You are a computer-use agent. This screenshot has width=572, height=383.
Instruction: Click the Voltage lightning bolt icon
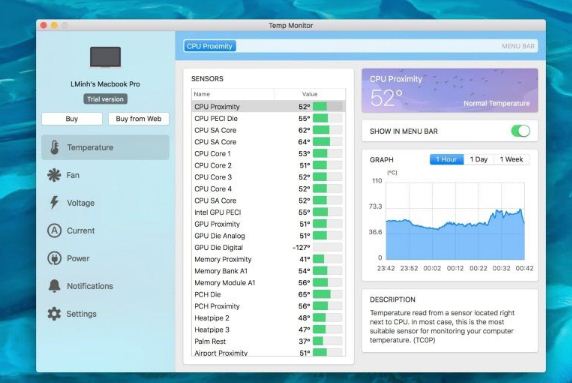pos(54,202)
